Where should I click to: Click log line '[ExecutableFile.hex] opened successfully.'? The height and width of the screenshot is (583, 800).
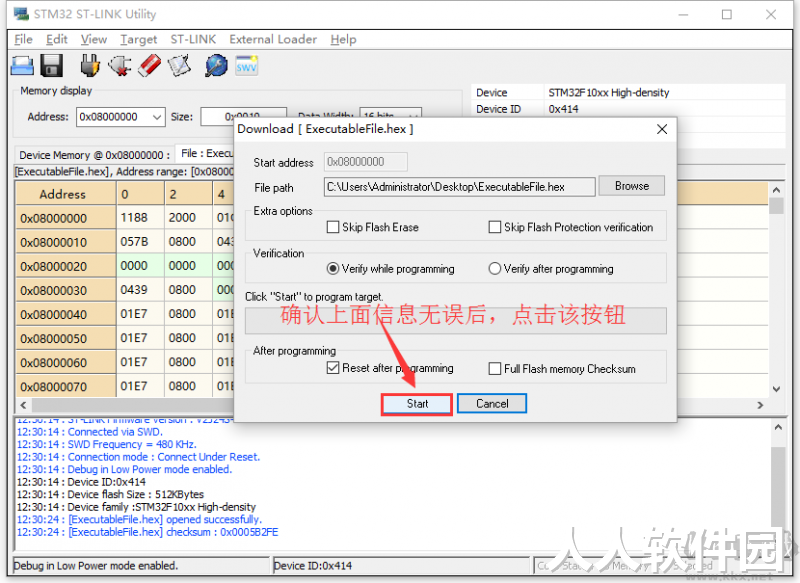coord(139,519)
